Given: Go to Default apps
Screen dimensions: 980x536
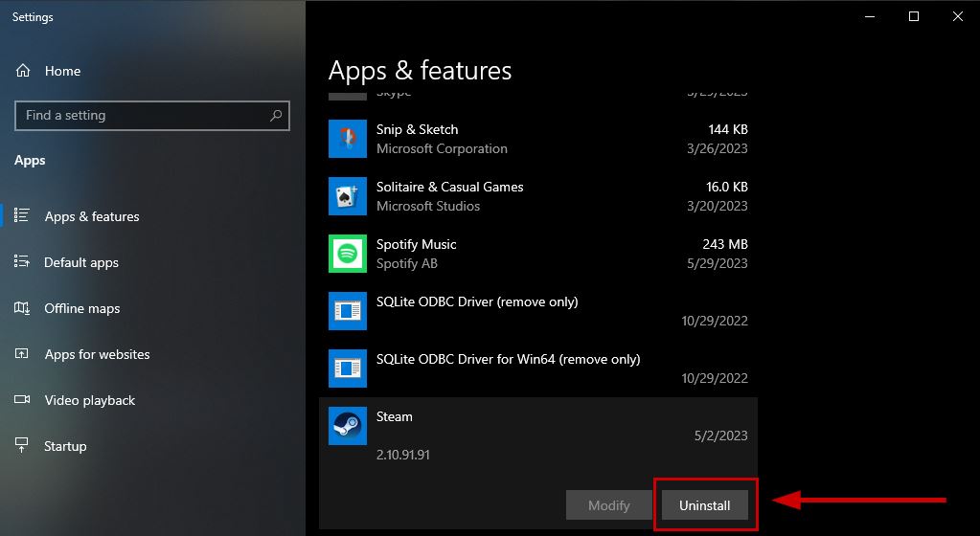Looking at the screenshot, I should tap(81, 263).
